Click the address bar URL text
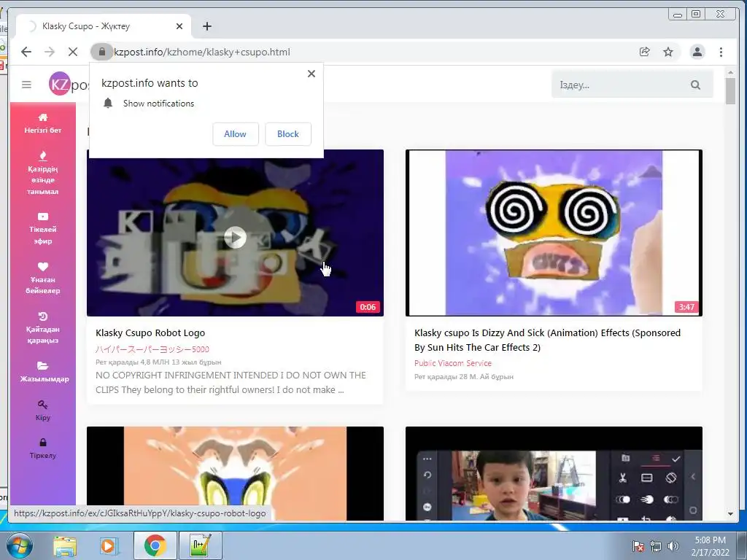 click(x=202, y=52)
